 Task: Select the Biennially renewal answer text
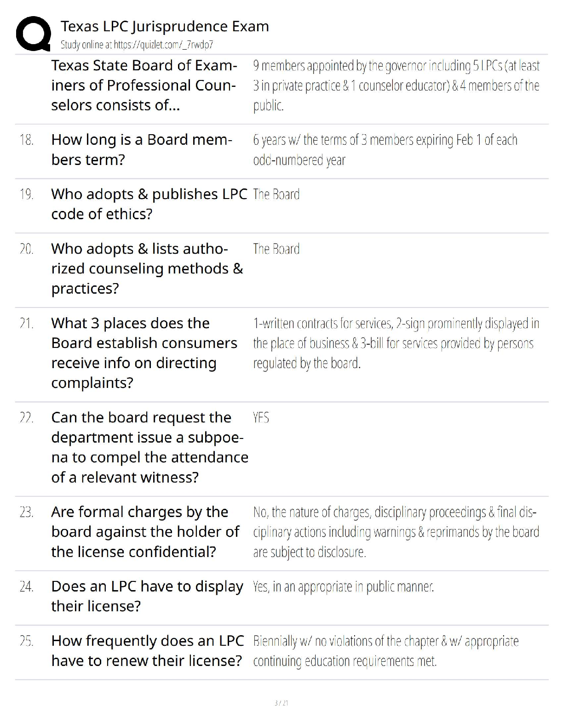pyautogui.click(x=385, y=650)
